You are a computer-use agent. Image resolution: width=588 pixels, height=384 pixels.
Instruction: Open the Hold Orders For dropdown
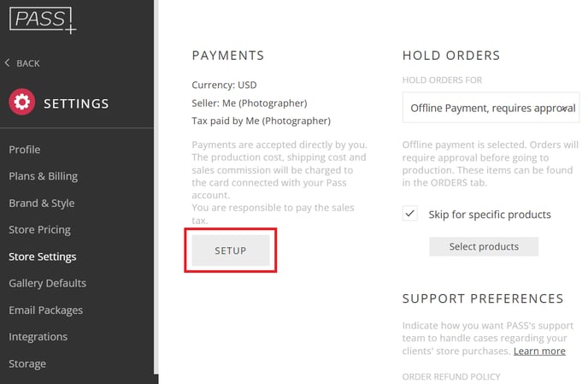(x=491, y=108)
